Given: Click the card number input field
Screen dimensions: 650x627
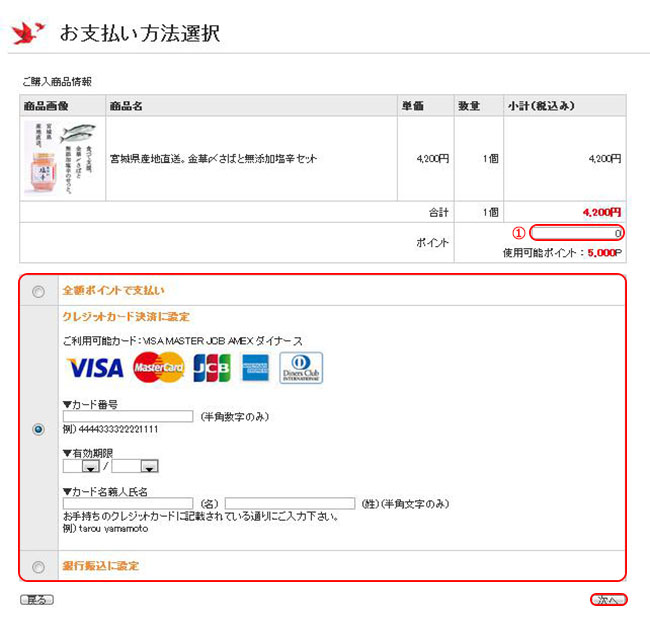Looking at the screenshot, I should click(128, 416).
